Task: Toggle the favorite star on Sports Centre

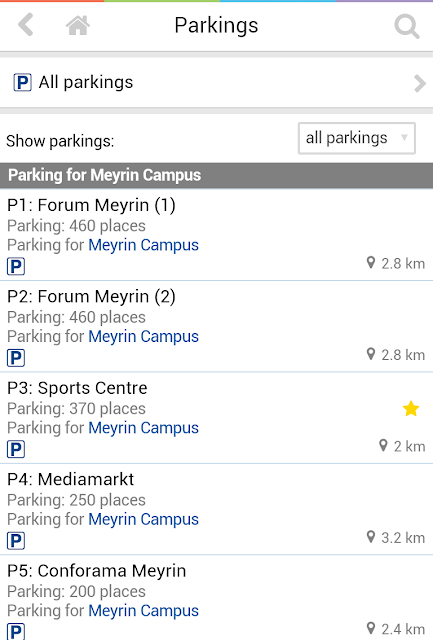Action: [411, 409]
